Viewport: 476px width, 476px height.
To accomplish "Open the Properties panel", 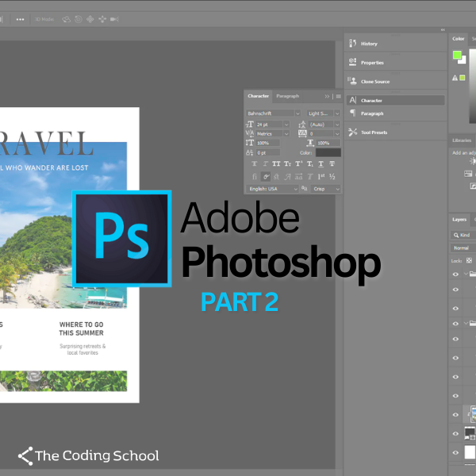I will pos(371,63).
